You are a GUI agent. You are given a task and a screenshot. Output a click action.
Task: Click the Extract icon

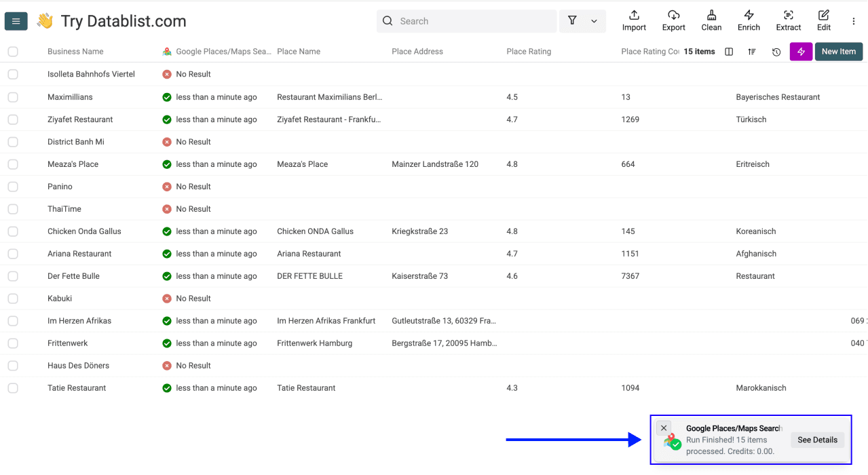click(x=788, y=20)
